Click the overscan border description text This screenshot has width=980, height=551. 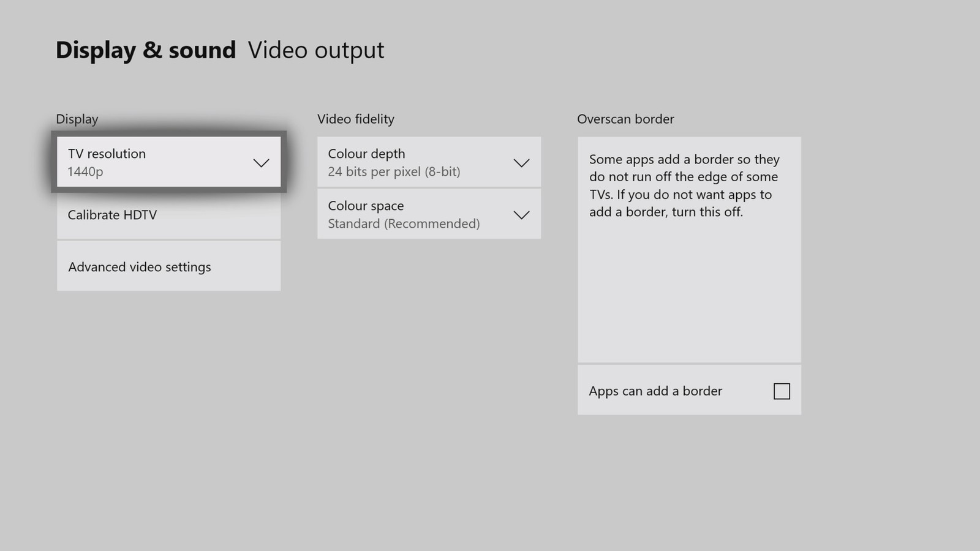point(684,186)
